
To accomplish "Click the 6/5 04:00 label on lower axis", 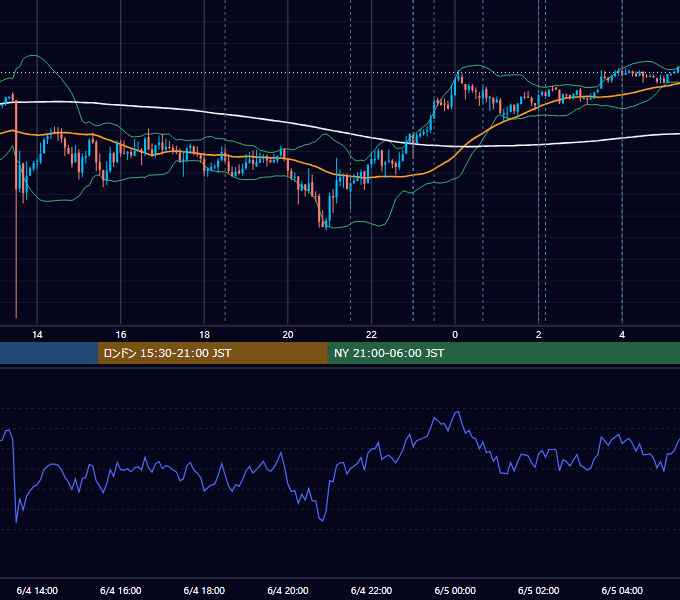I will (x=622, y=590).
